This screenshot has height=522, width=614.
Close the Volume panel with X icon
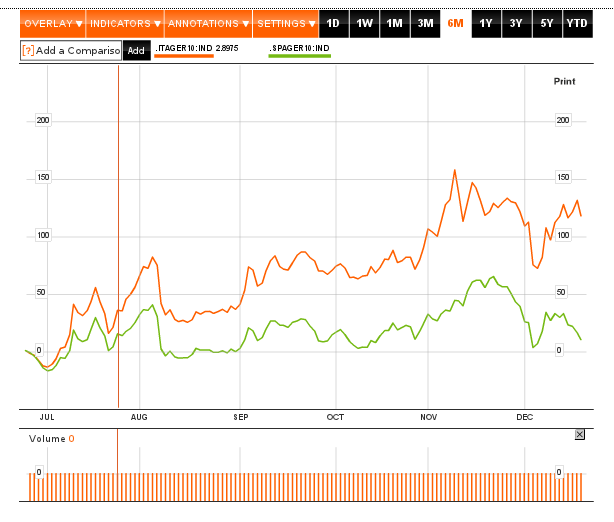(x=580, y=434)
